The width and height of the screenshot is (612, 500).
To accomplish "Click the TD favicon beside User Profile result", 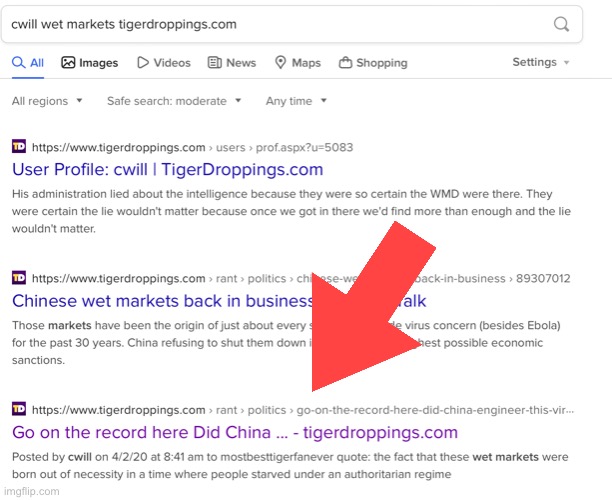I will pyautogui.click(x=19, y=147).
